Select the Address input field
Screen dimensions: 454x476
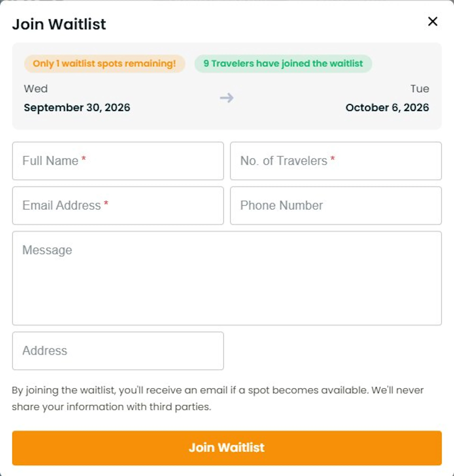[x=118, y=350]
